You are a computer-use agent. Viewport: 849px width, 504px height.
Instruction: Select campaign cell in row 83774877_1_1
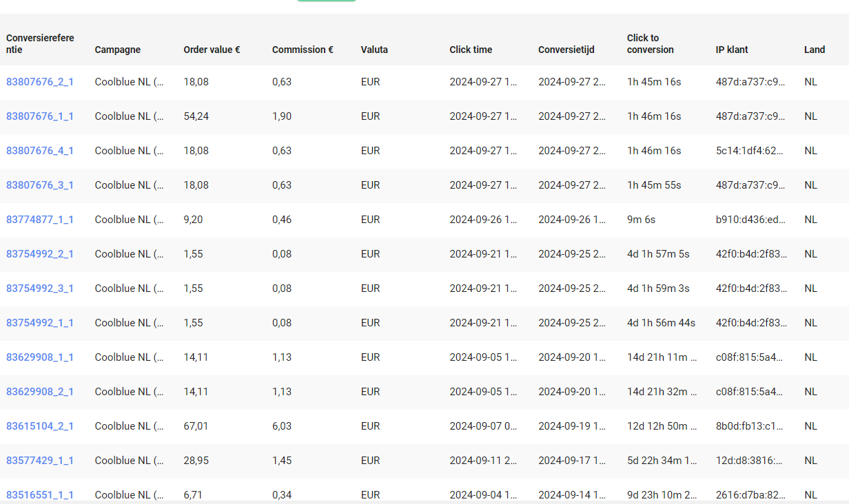[x=130, y=220]
